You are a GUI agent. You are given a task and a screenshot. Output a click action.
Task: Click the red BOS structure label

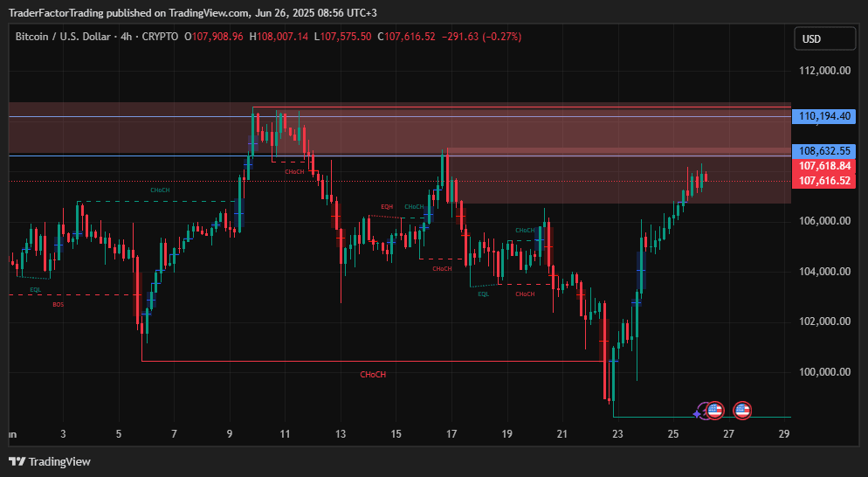click(59, 305)
